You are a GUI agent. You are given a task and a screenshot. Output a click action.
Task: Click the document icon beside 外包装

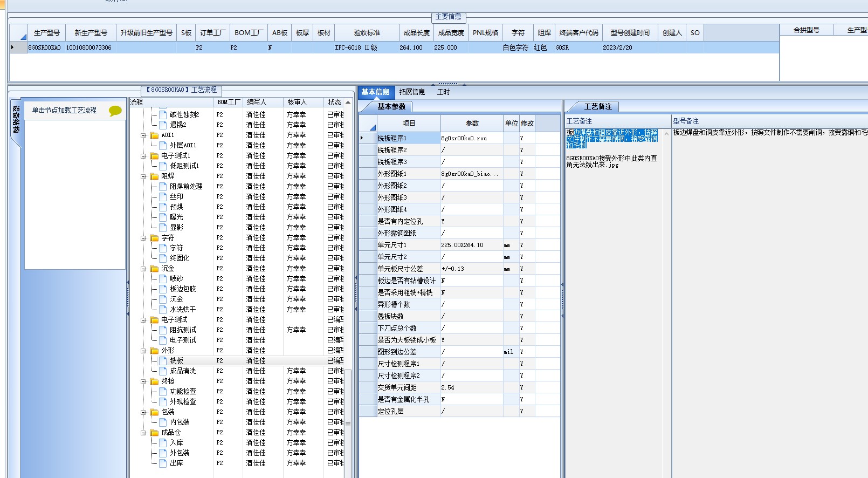click(163, 453)
